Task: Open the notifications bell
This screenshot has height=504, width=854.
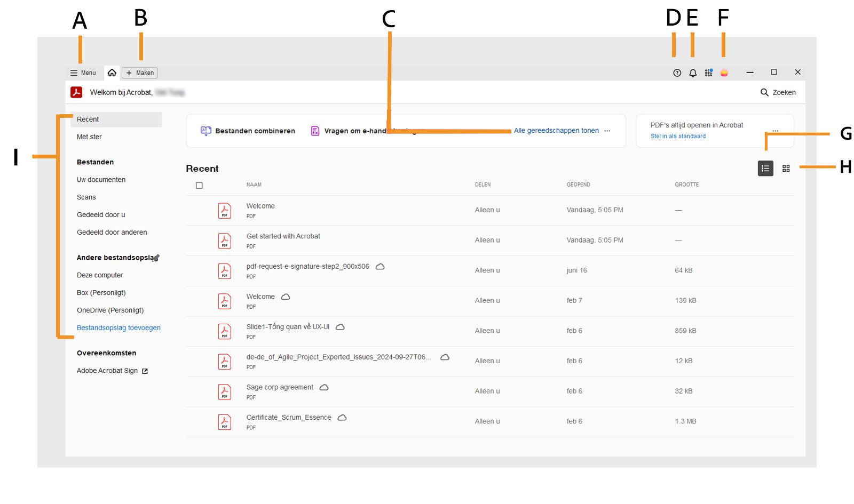Action: (x=692, y=73)
